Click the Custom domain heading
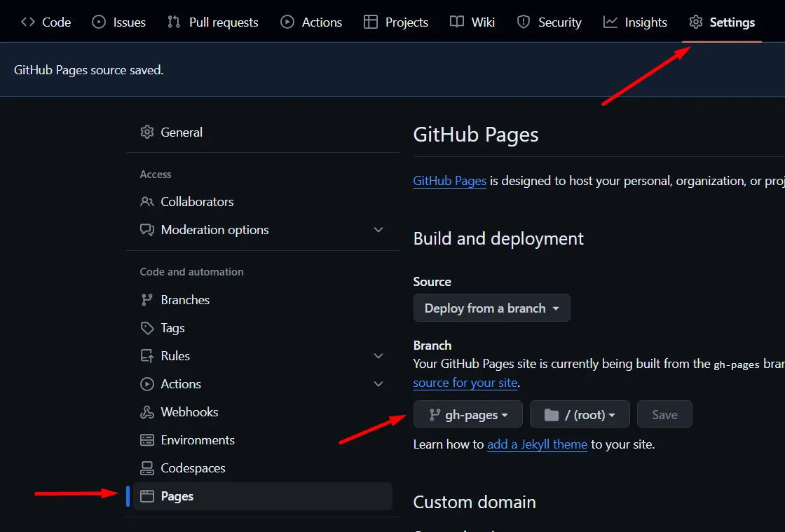Screen dimensions: 785x532 point(474,502)
